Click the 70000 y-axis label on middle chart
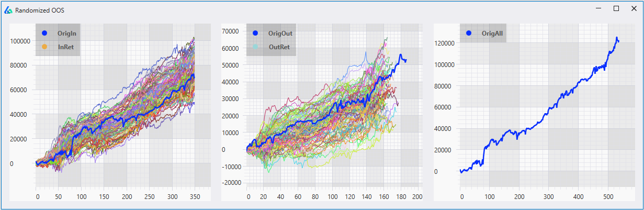Viewport: 644px width, 210px height. coord(231,31)
